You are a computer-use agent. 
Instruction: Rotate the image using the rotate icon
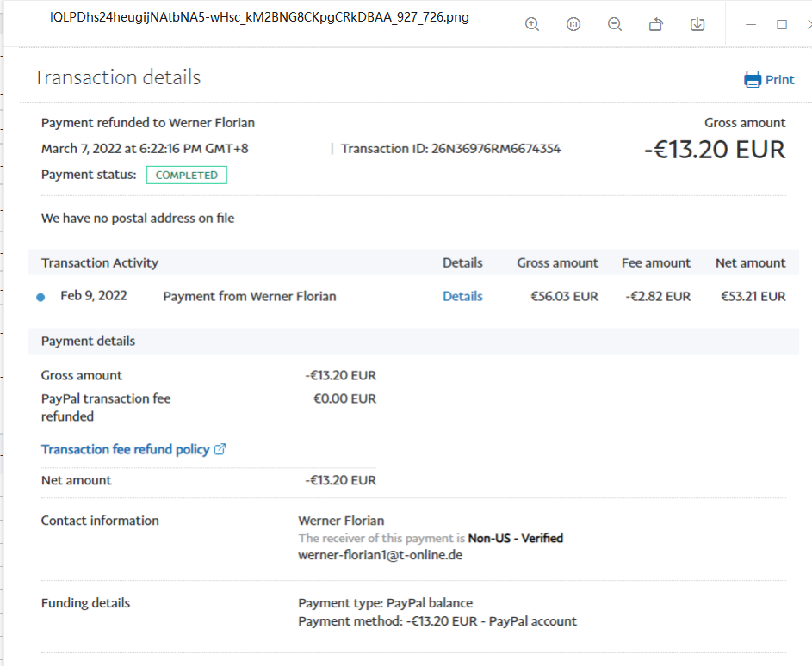point(656,24)
